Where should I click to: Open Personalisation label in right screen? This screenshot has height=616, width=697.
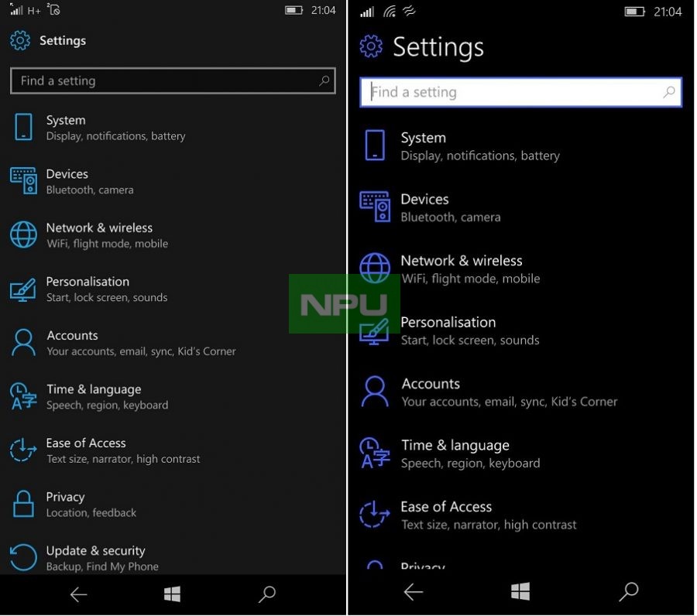click(448, 323)
